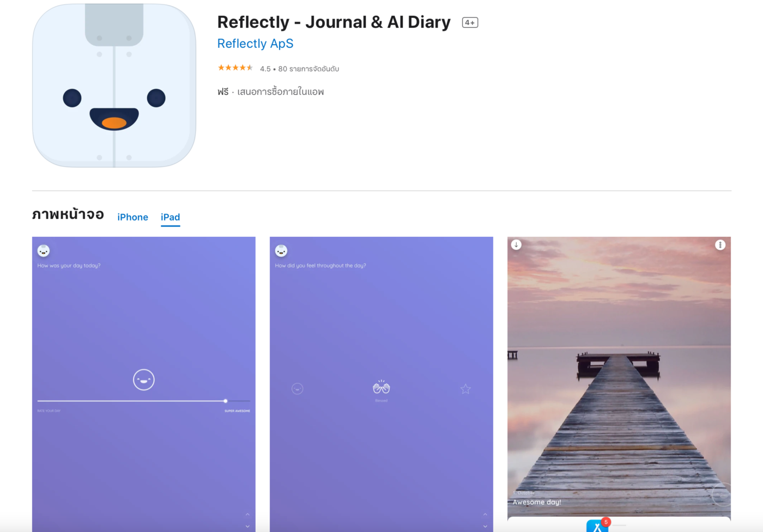Switch to the iPhone screenshots tab
The image size is (763, 532).
pos(132,217)
